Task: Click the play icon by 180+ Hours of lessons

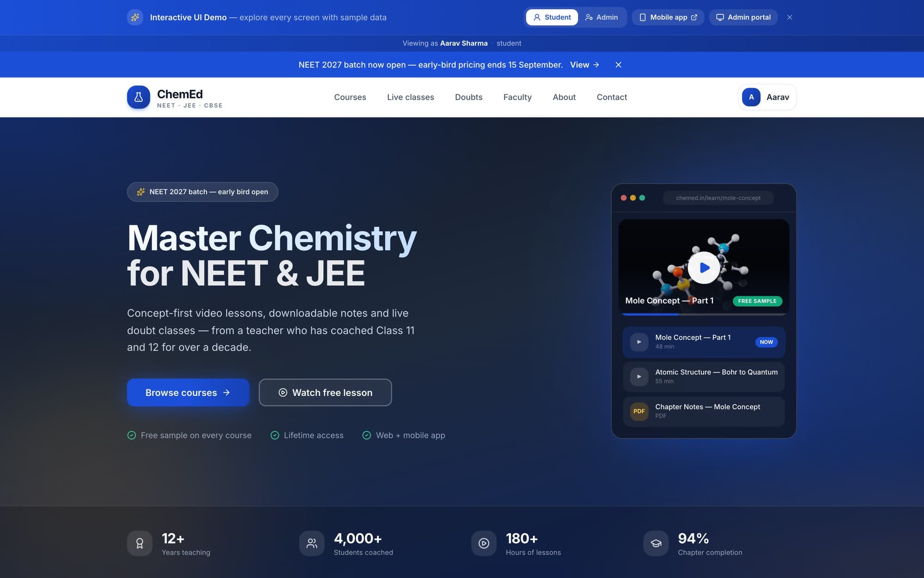Action: (x=484, y=543)
